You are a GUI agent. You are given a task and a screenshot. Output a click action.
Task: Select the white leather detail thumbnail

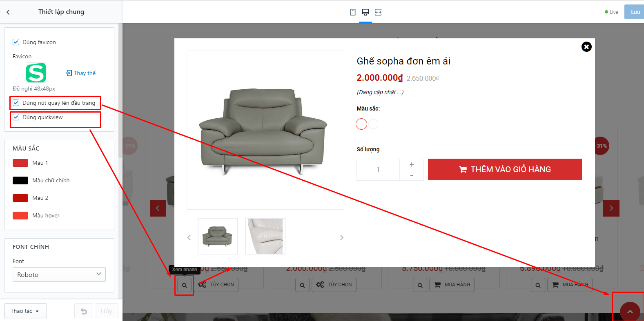pyautogui.click(x=265, y=236)
